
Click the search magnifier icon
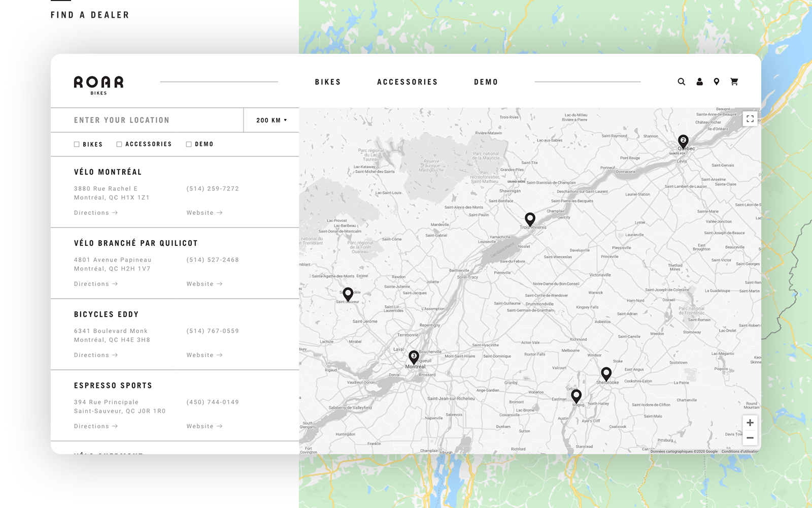[x=681, y=82]
